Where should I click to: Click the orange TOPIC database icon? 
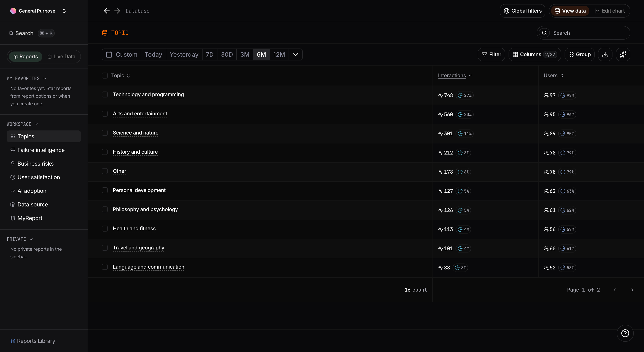(105, 33)
